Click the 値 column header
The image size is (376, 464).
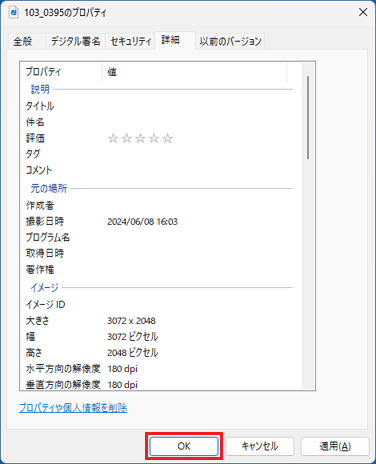pyautogui.click(x=194, y=72)
